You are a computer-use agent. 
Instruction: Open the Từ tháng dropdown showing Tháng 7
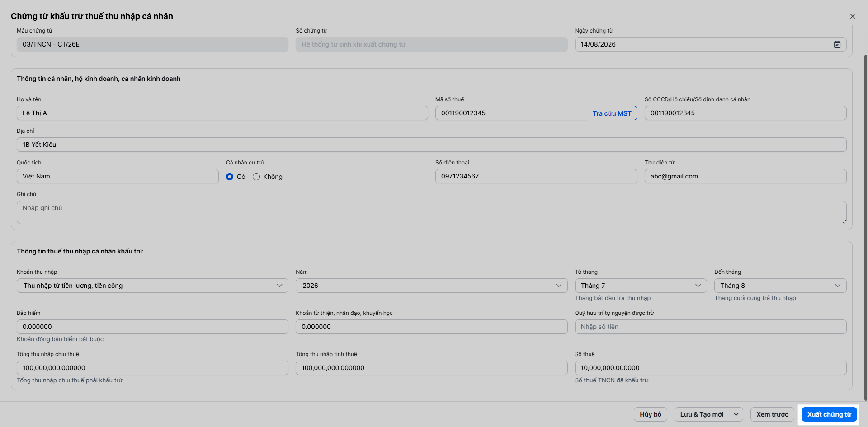641,286
